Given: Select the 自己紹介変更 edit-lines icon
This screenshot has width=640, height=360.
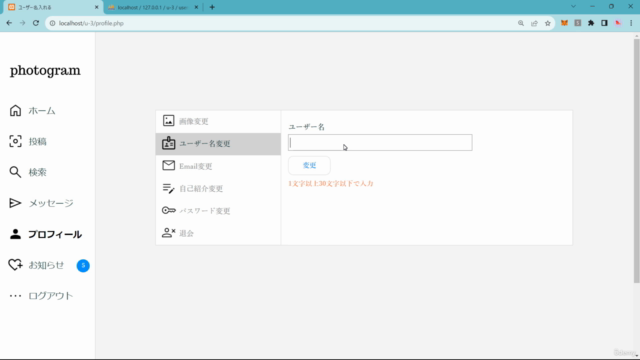Looking at the screenshot, I should [x=169, y=188].
